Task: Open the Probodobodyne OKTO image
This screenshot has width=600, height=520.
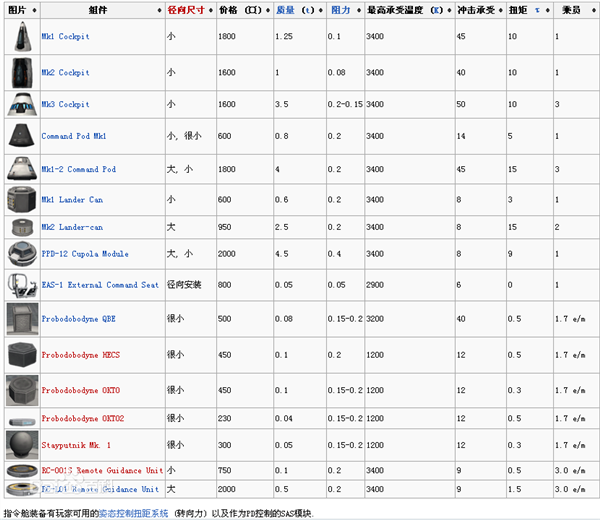Action: [22, 390]
